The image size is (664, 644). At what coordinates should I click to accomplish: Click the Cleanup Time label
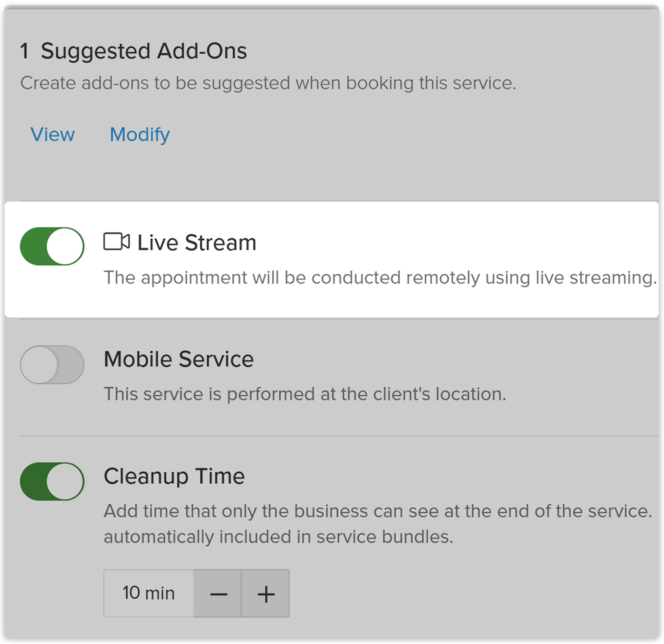(174, 476)
